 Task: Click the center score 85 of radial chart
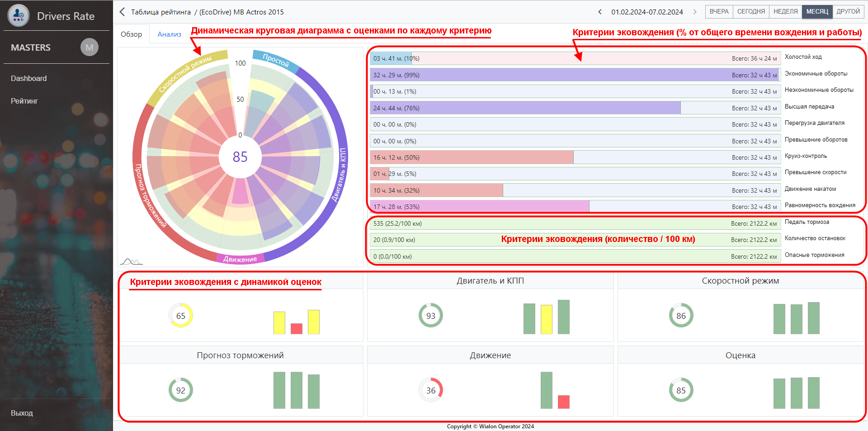coord(240,157)
